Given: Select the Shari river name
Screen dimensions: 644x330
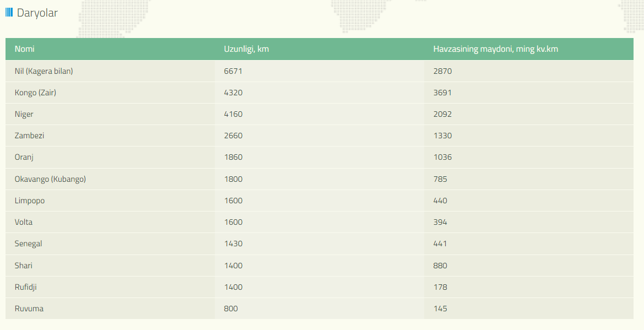Looking at the screenshot, I should [x=24, y=266].
